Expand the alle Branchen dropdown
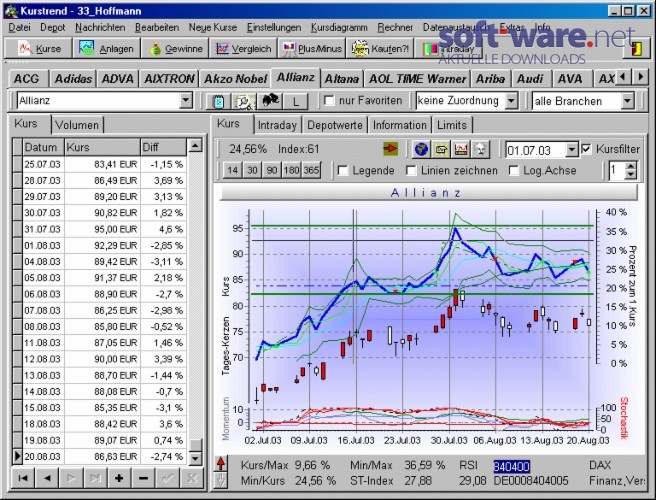The height and width of the screenshot is (500, 656). click(627, 100)
